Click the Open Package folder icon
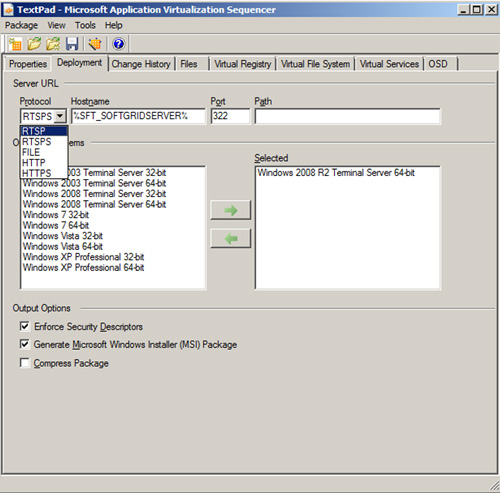The height and width of the screenshot is (493, 500). click(34, 44)
